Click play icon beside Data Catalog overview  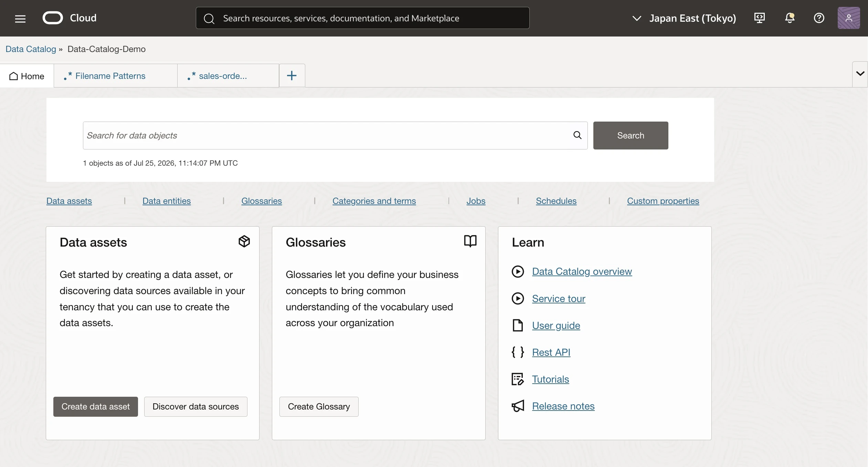click(518, 271)
